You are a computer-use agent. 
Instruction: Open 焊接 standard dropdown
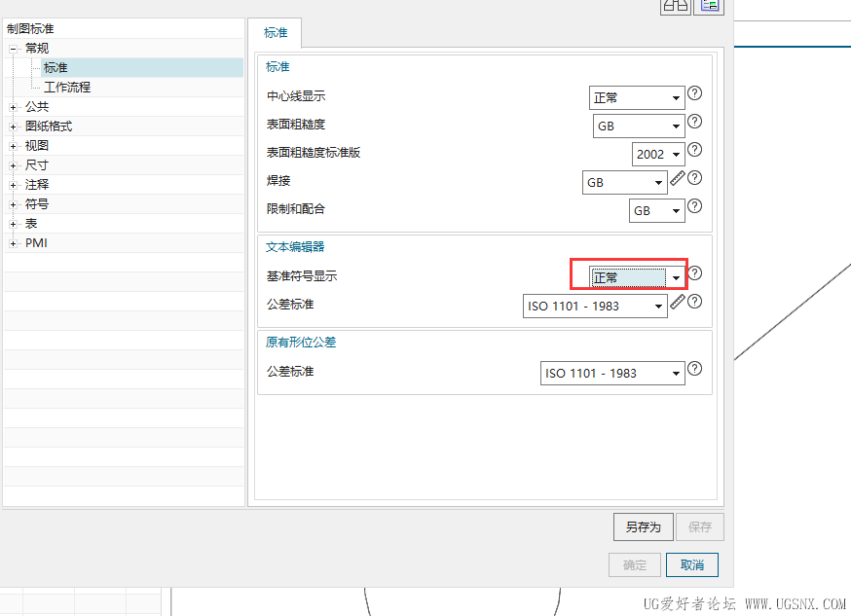click(x=625, y=182)
